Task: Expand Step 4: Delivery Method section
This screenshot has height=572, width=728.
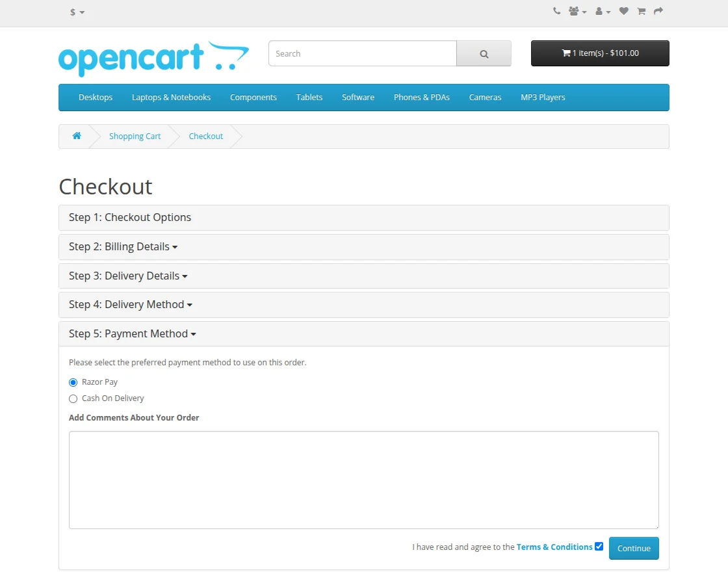Action: tap(130, 304)
